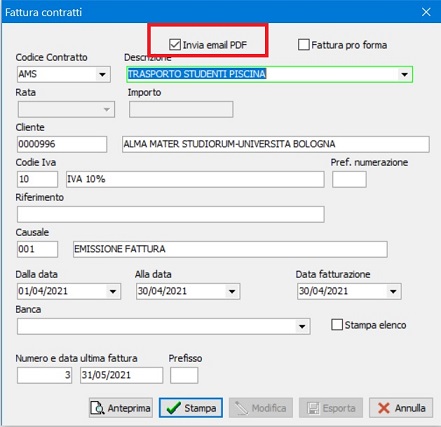Click the Cliente code field 0000996

[62, 144]
